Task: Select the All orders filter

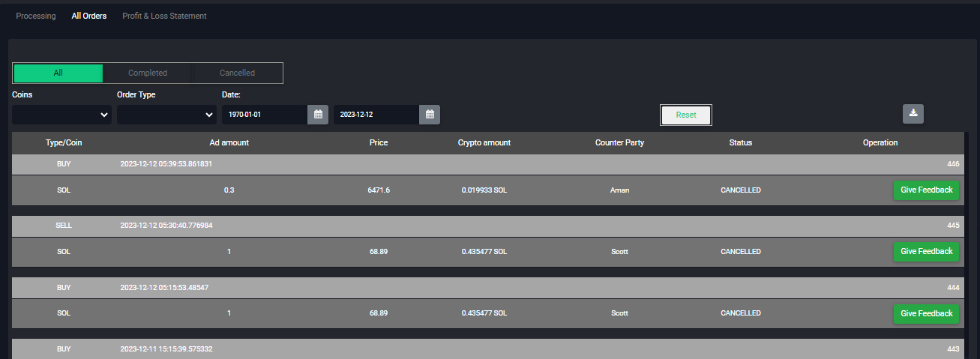Action: [58, 73]
